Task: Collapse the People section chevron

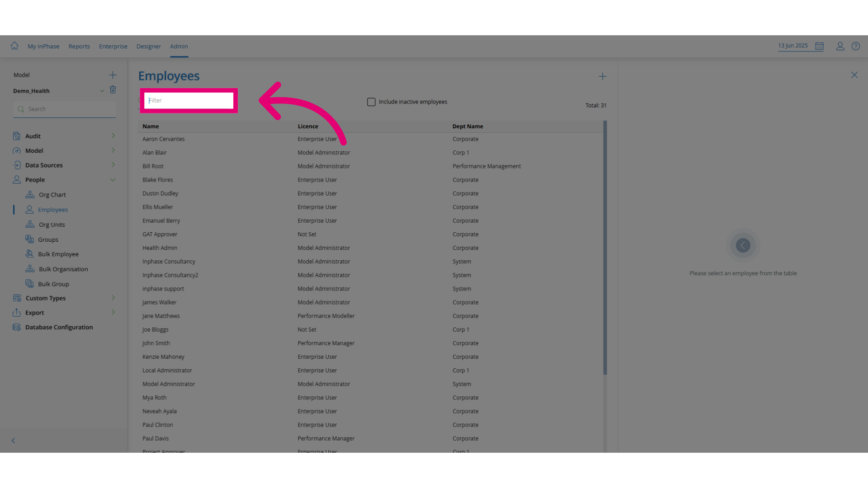Action: (x=113, y=180)
